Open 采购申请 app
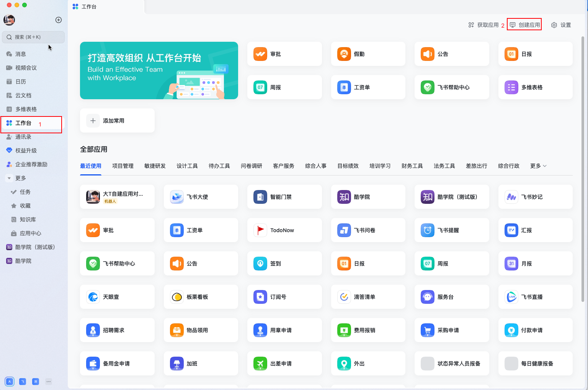The image size is (588, 390). click(452, 330)
